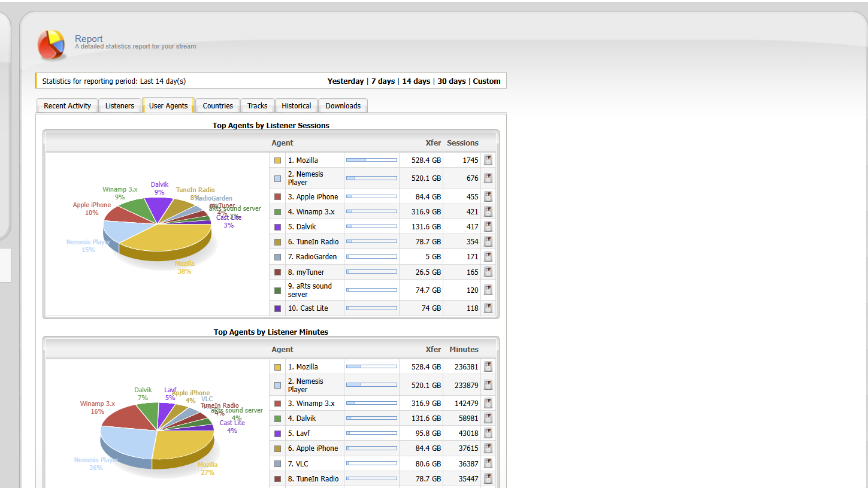This screenshot has height=488, width=868.
Task: Open details icon for Apple iPhone sessions row
Action: click(488, 196)
